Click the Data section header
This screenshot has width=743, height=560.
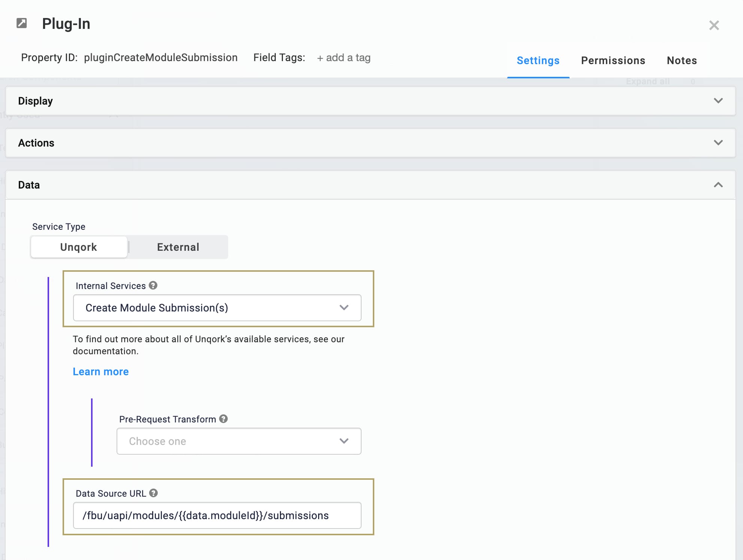pyautogui.click(x=370, y=185)
